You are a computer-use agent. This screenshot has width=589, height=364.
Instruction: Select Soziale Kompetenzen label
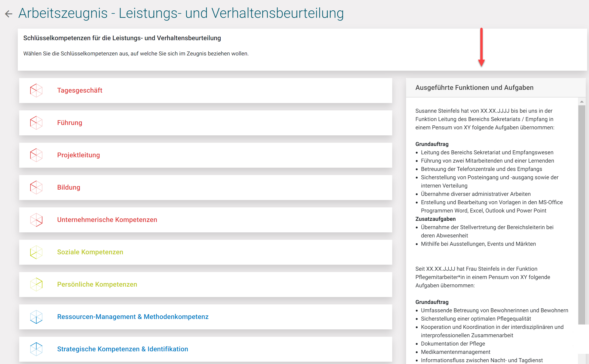(x=90, y=252)
